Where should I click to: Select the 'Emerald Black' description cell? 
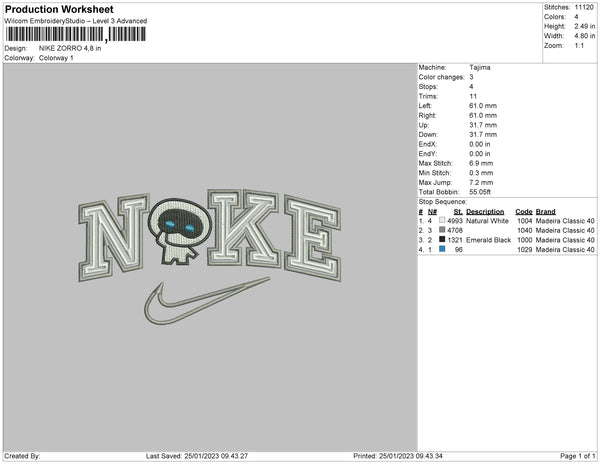(x=488, y=240)
